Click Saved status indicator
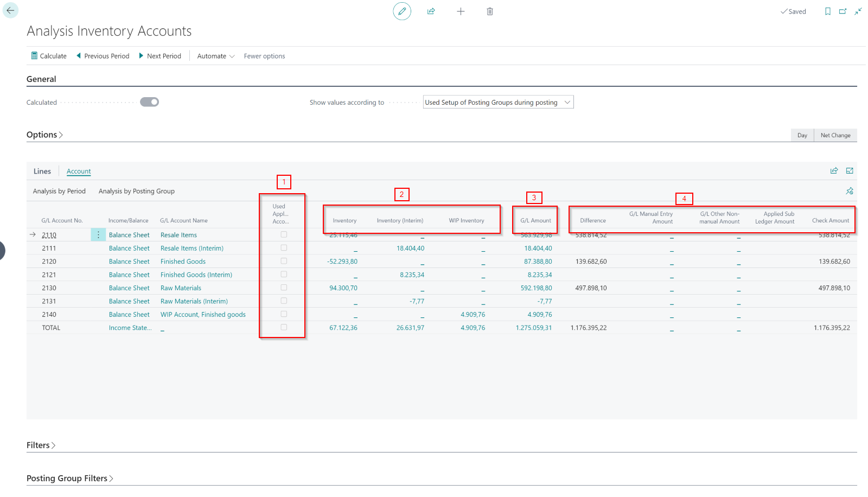Screen dimensions: 868x497 (x=793, y=11)
